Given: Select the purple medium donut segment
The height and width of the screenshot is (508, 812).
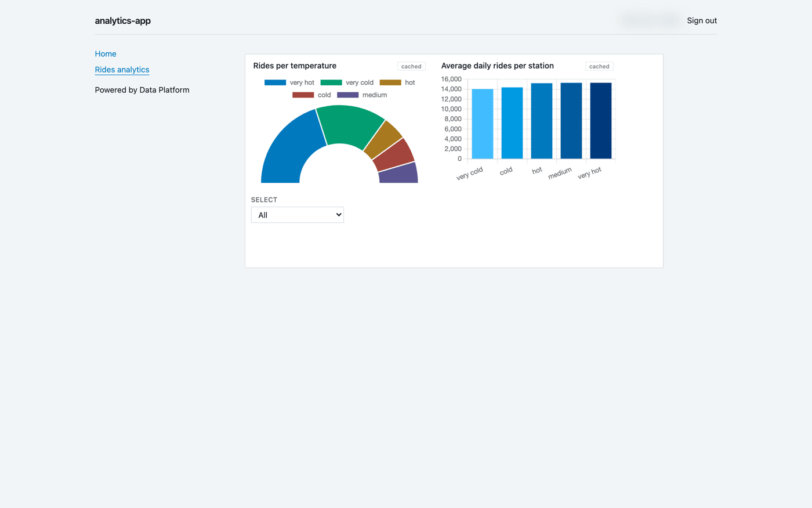Looking at the screenshot, I should tap(398, 174).
